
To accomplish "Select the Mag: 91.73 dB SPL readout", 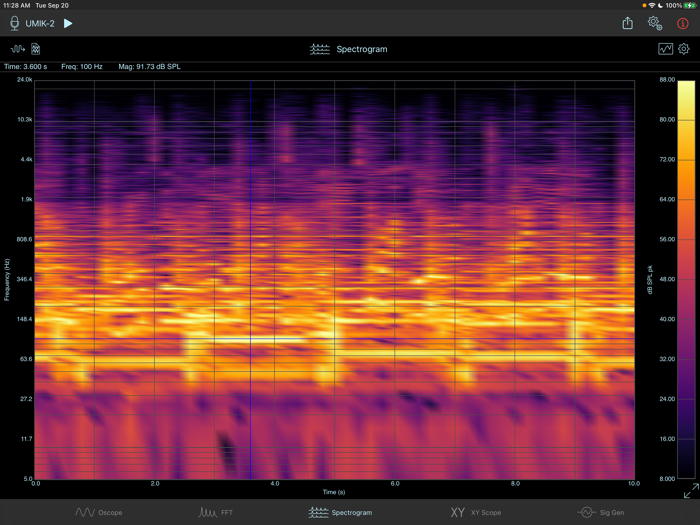I will 150,67.
